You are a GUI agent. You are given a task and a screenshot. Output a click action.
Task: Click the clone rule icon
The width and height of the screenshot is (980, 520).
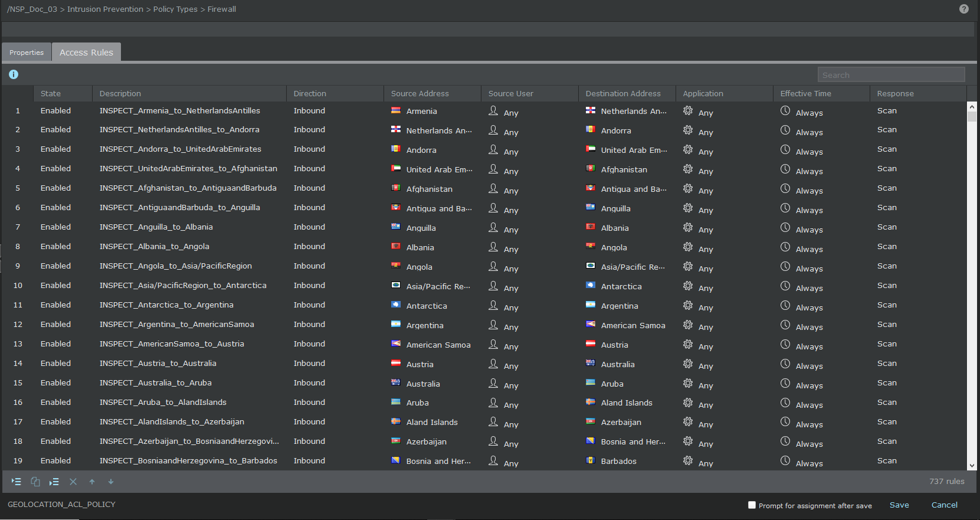35,482
